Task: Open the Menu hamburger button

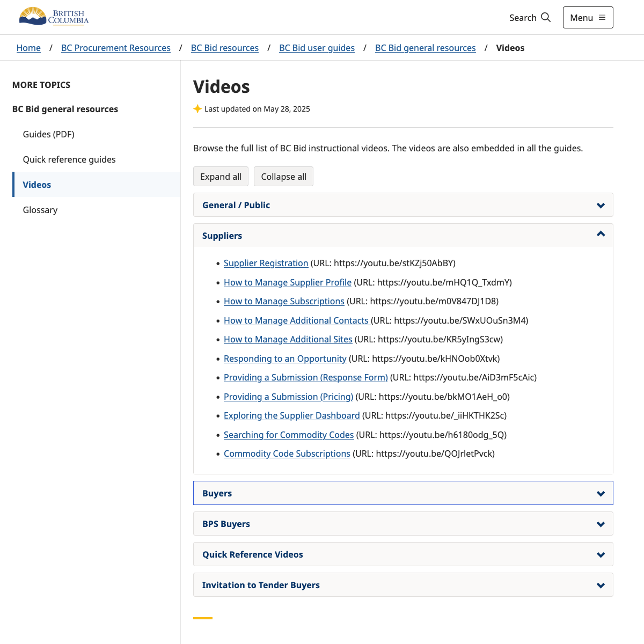Action: tap(588, 18)
